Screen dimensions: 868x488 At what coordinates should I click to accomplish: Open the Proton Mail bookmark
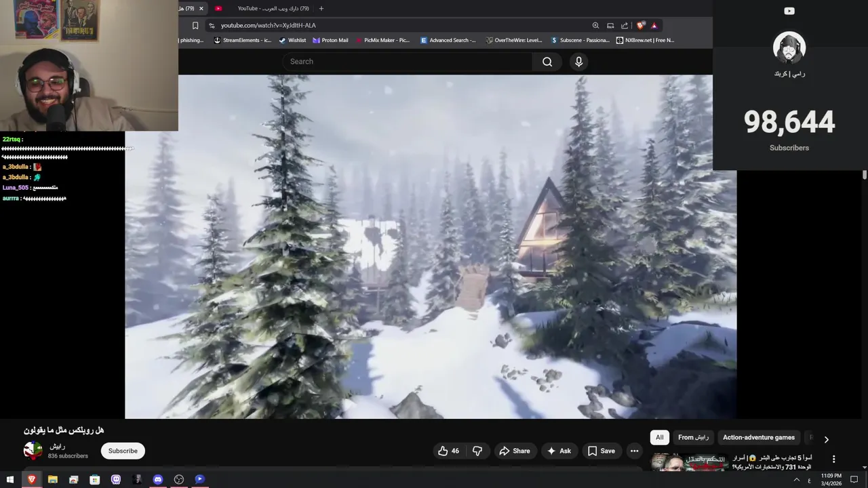(330, 40)
